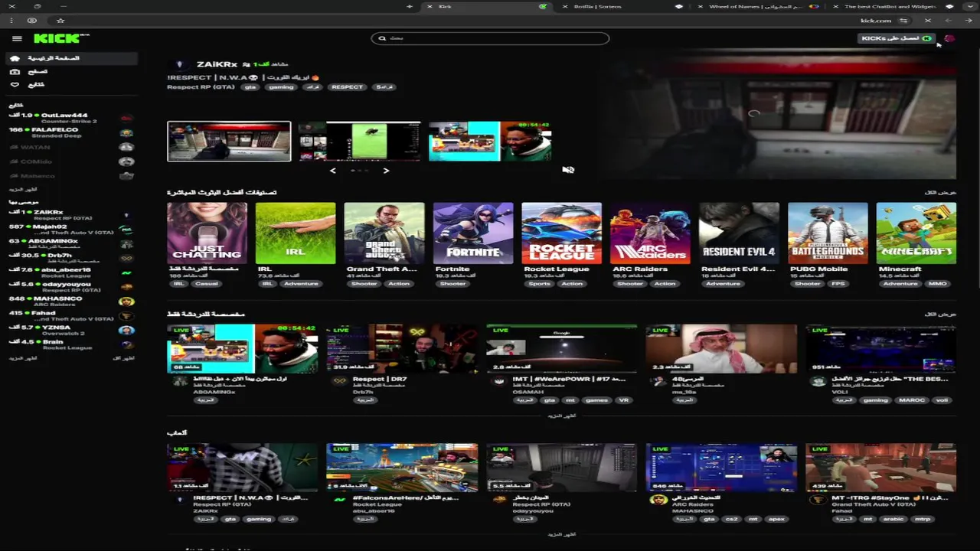Open Following heart item in sidebar
The width and height of the screenshot is (980, 551).
point(72,84)
